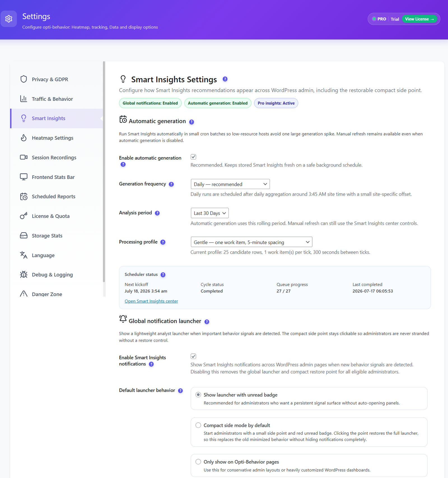Click help icon under Enable automatic generation
Viewport: 448px width, 478px height.
tap(123, 165)
